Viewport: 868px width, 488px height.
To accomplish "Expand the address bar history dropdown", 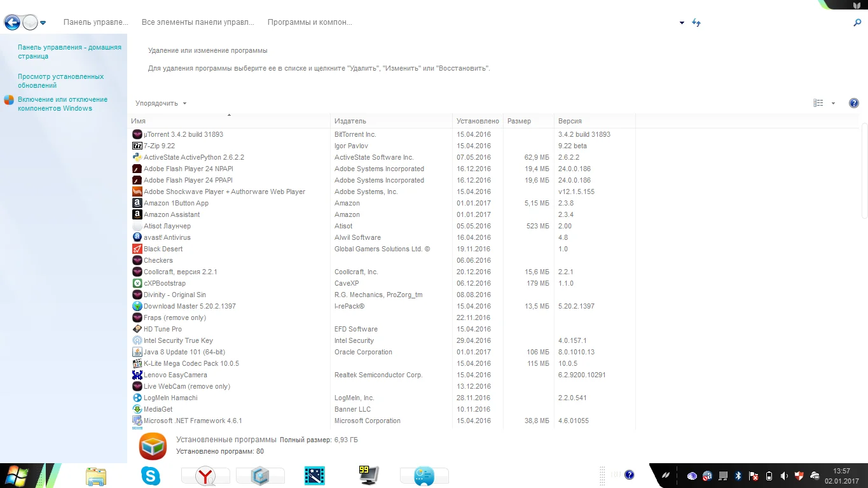I will pos(682,23).
